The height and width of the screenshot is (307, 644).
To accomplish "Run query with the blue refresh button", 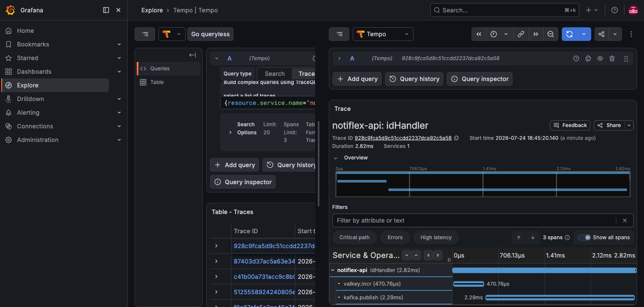I will 569,34.
